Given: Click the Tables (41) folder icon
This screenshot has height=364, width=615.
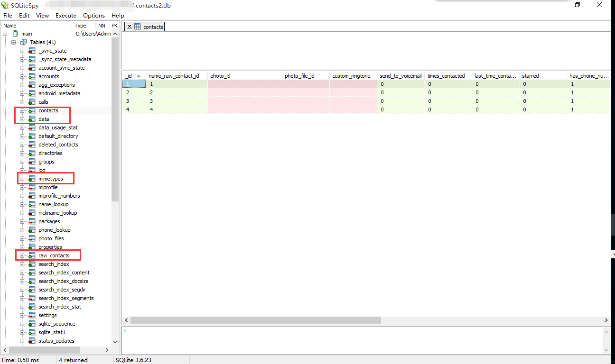Looking at the screenshot, I should click(x=23, y=42).
